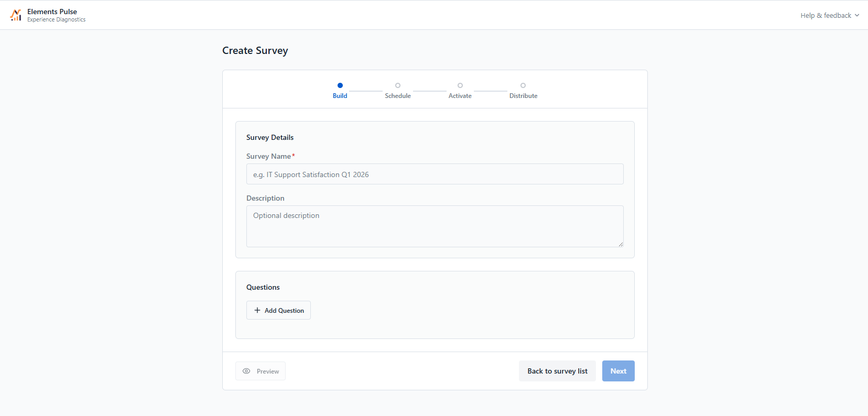Click the Build step circle indicator
This screenshot has width=868, height=416.
(340, 85)
